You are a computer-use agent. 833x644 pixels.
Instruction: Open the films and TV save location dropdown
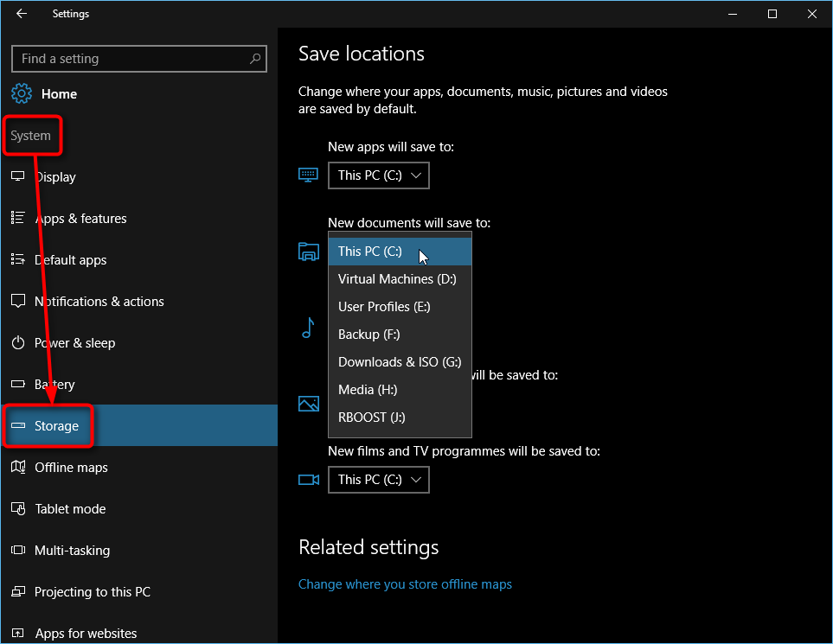tap(378, 480)
